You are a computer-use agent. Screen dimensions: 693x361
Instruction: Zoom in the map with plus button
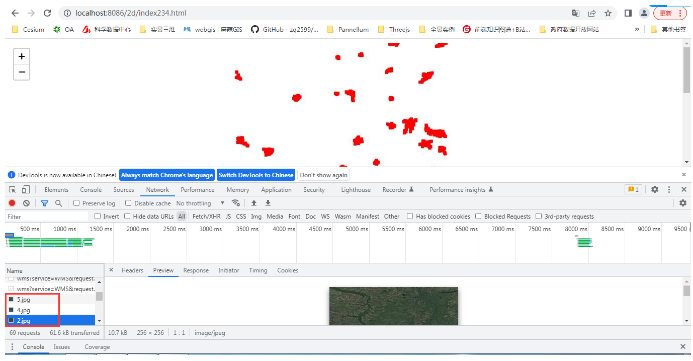click(22, 56)
